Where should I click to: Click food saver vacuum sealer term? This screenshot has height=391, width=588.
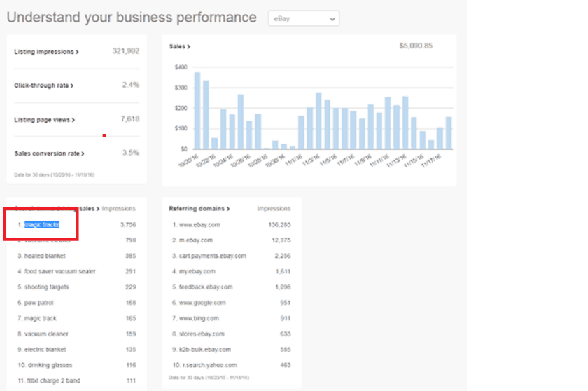(x=60, y=271)
